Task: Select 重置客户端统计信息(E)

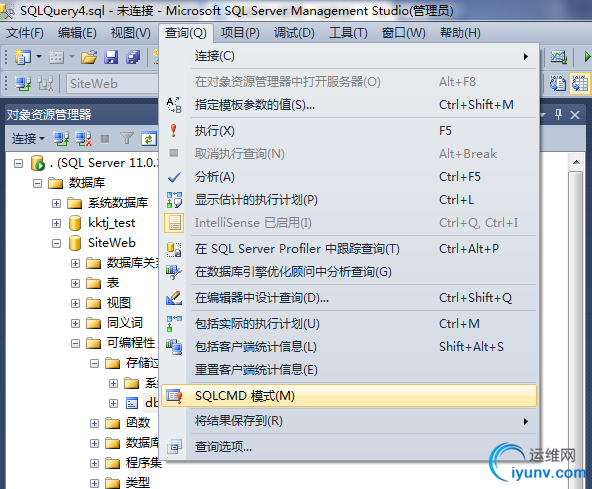Action: [x=349, y=370]
